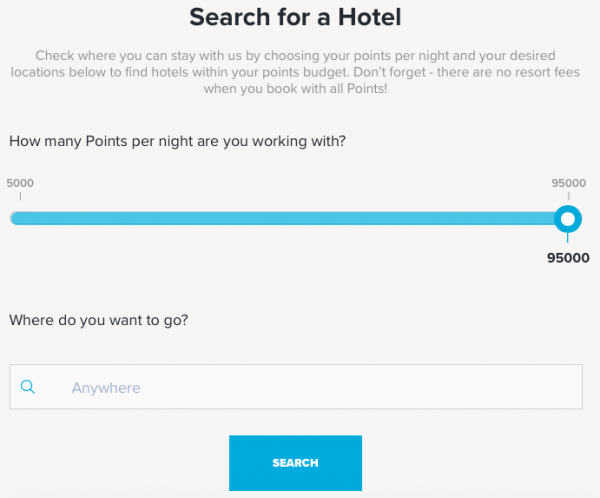The width and height of the screenshot is (600, 498).
Task: Select the 5000 minimum label above slider
Action: coord(21,183)
